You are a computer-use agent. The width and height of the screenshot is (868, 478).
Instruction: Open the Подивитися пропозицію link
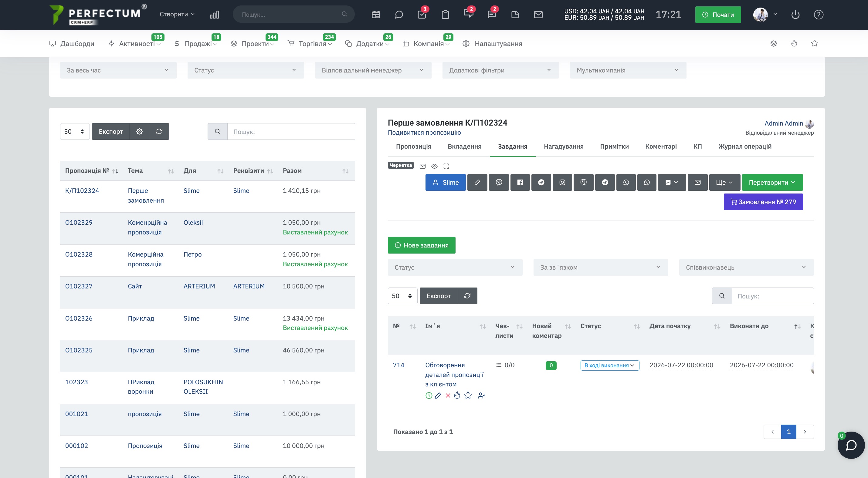point(424,133)
